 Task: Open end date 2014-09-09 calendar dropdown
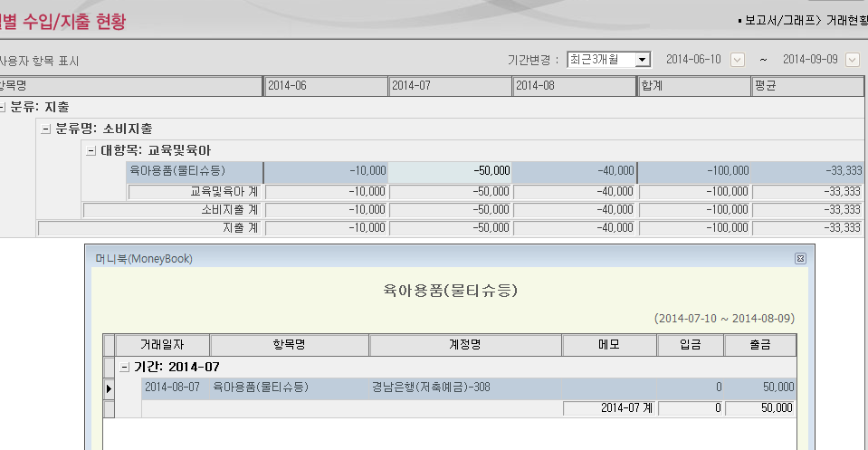pyautogui.click(x=852, y=60)
